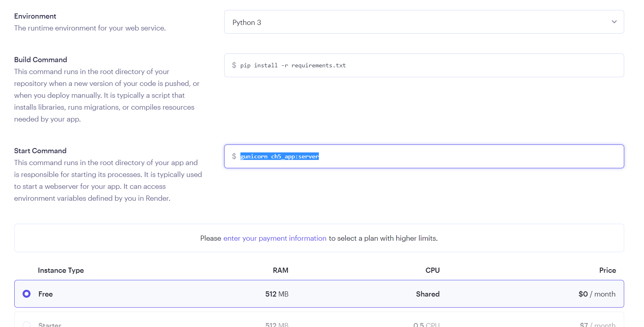This screenshot has height=327, width=644.
Task: Click the Free plan row price $0 / month
Action: (x=597, y=294)
